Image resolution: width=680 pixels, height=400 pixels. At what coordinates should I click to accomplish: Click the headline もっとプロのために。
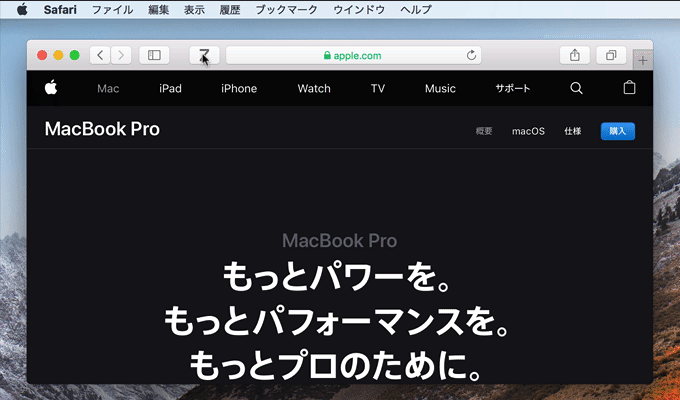point(337,367)
